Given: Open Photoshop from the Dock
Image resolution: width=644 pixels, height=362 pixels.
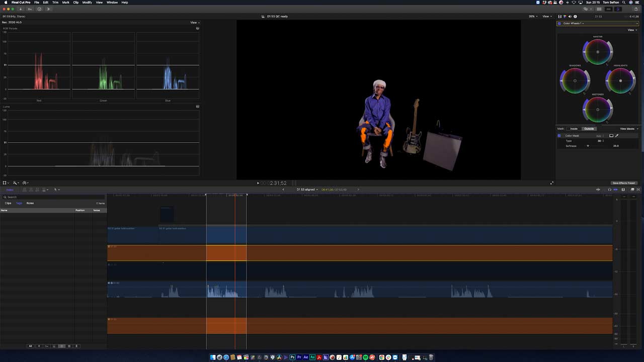Looking at the screenshot, I should point(292,357).
